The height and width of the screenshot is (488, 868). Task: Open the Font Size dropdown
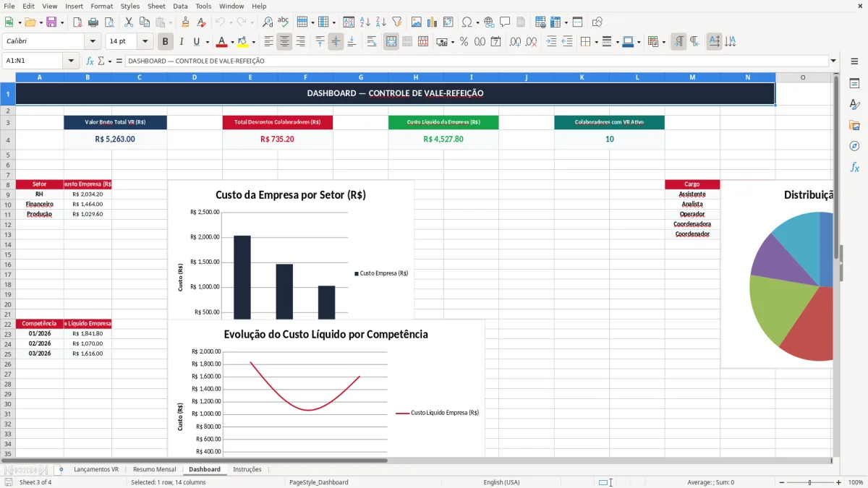(x=145, y=42)
